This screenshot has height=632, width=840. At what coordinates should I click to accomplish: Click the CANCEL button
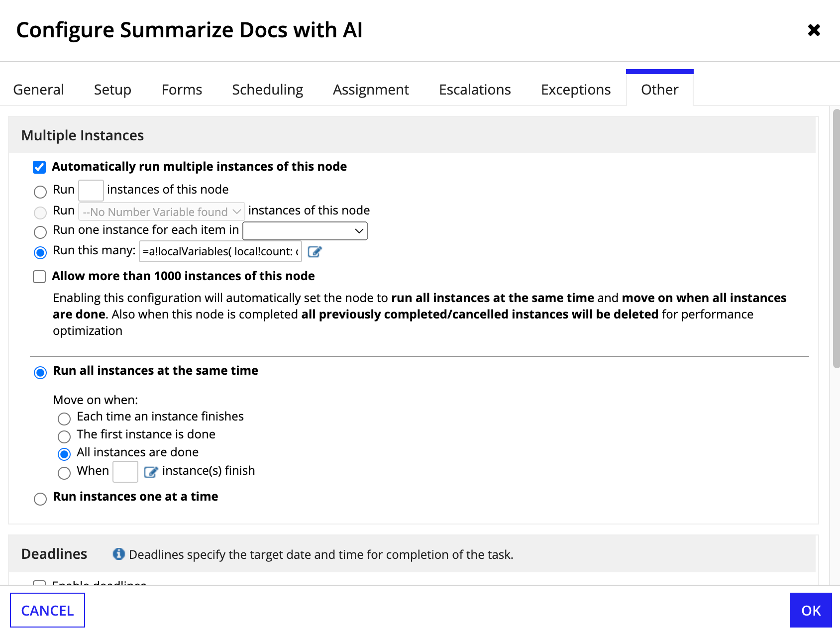pos(47,610)
